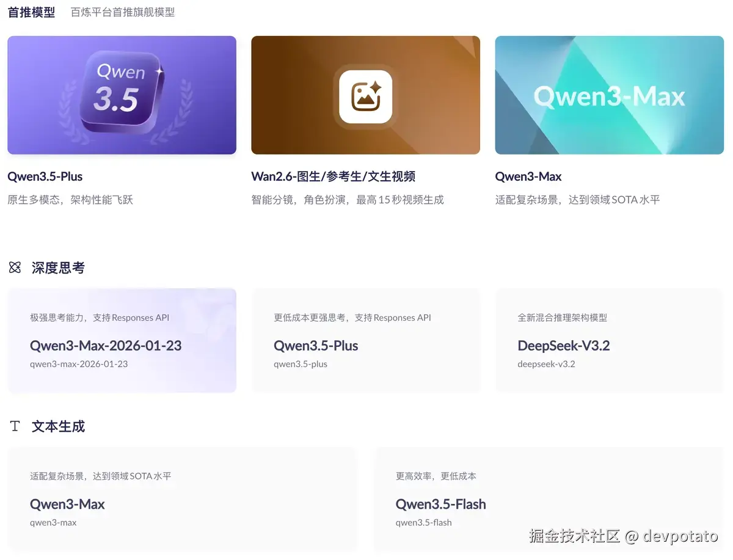Click the text 智能分镜，角色扮演，最高15秒视频生成

tap(348, 200)
